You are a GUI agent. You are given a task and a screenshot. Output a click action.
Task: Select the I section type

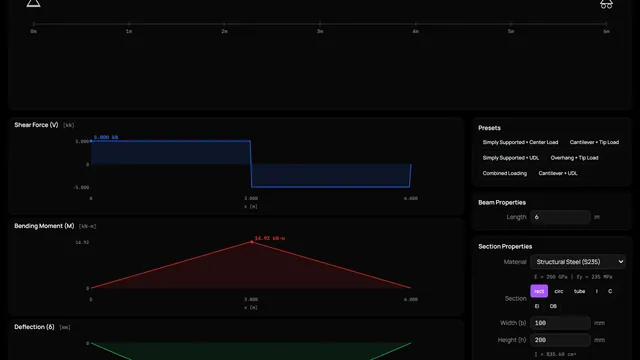tap(596, 291)
